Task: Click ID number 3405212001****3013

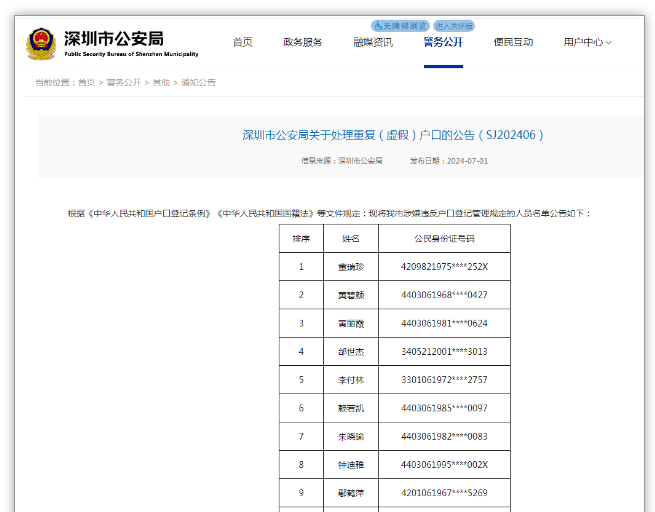Action: point(444,352)
